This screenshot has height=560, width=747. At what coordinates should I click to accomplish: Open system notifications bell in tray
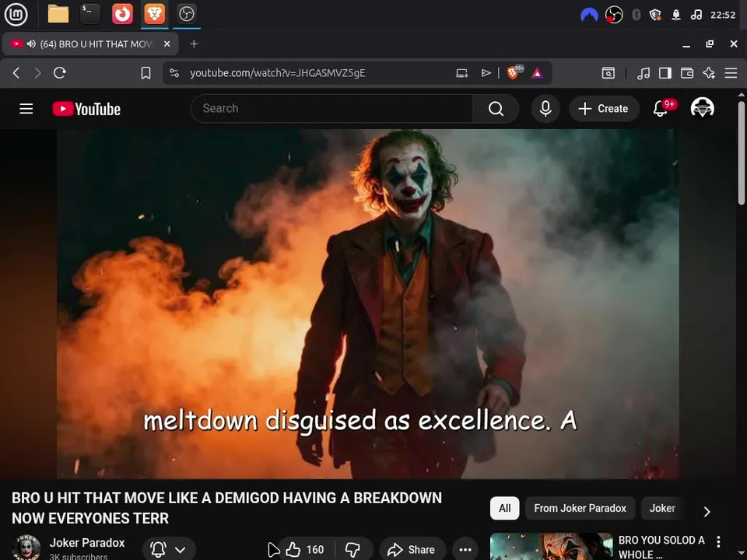(x=676, y=15)
